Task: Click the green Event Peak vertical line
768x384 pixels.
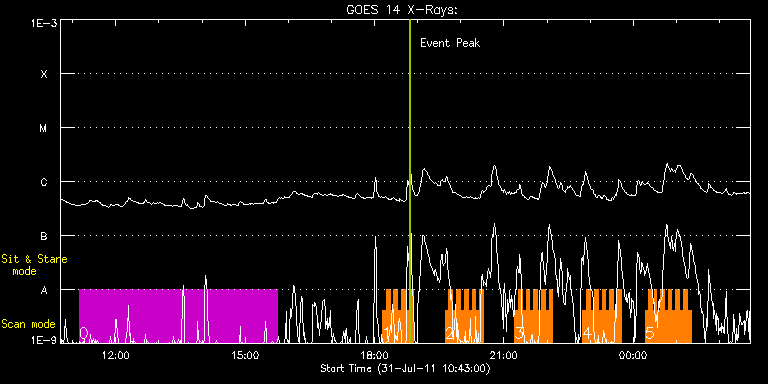Action: coord(409,181)
